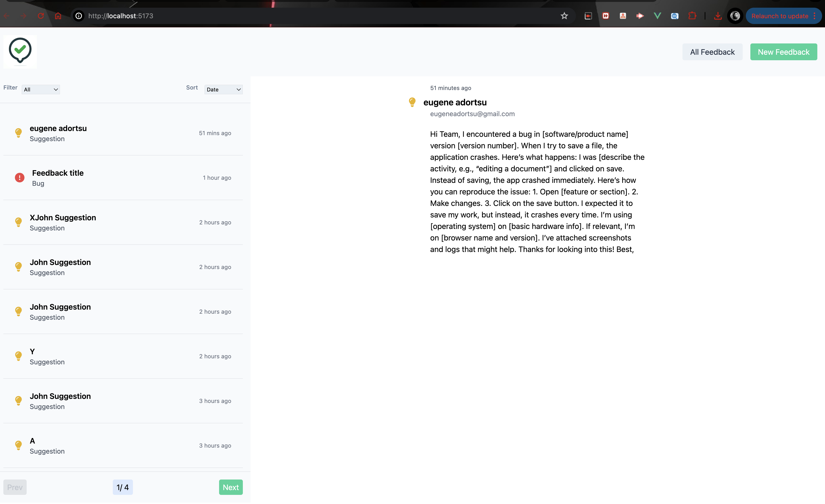
Task: Click the lightbulb icon in detail header
Action: (x=412, y=102)
